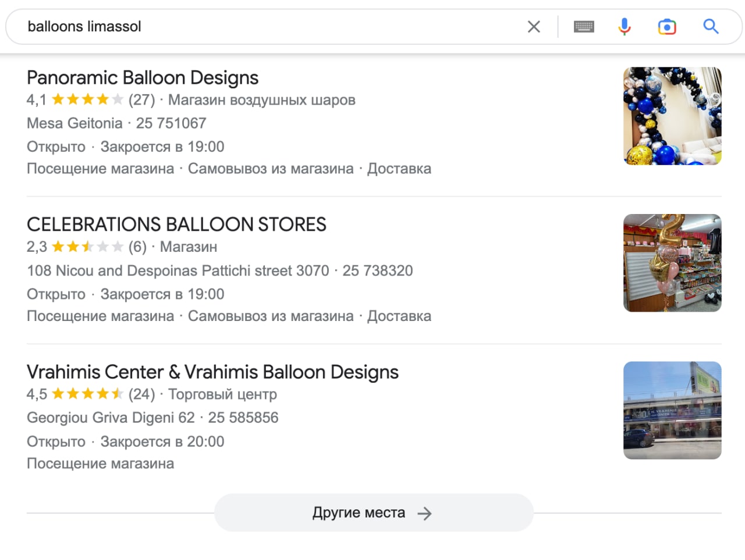View CELEBRATIONS BALLOON STORES photo thumbnail

(x=672, y=263)
